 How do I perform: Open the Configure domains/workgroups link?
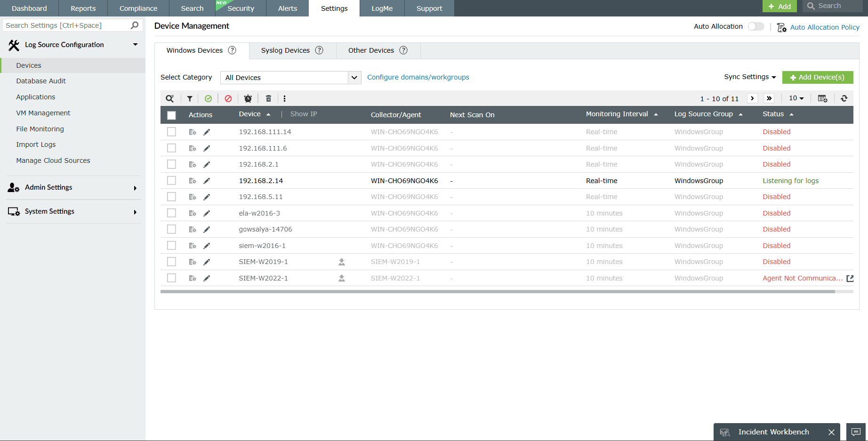(x=418, y=77)
